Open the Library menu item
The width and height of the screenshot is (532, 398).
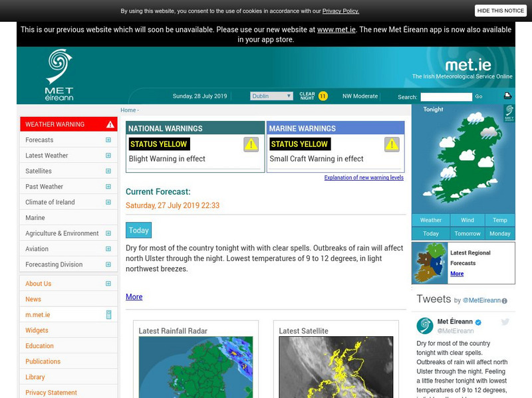click(x=68, y=377)
